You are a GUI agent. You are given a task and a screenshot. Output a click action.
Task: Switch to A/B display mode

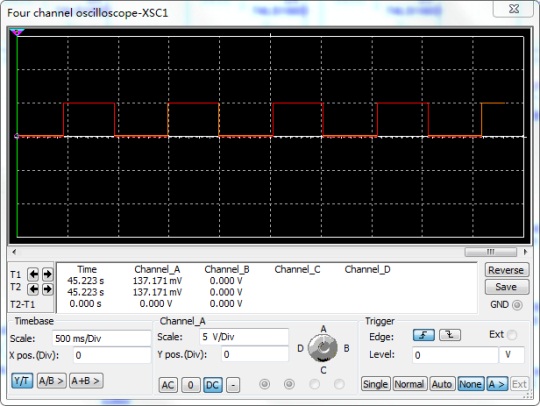51,381
